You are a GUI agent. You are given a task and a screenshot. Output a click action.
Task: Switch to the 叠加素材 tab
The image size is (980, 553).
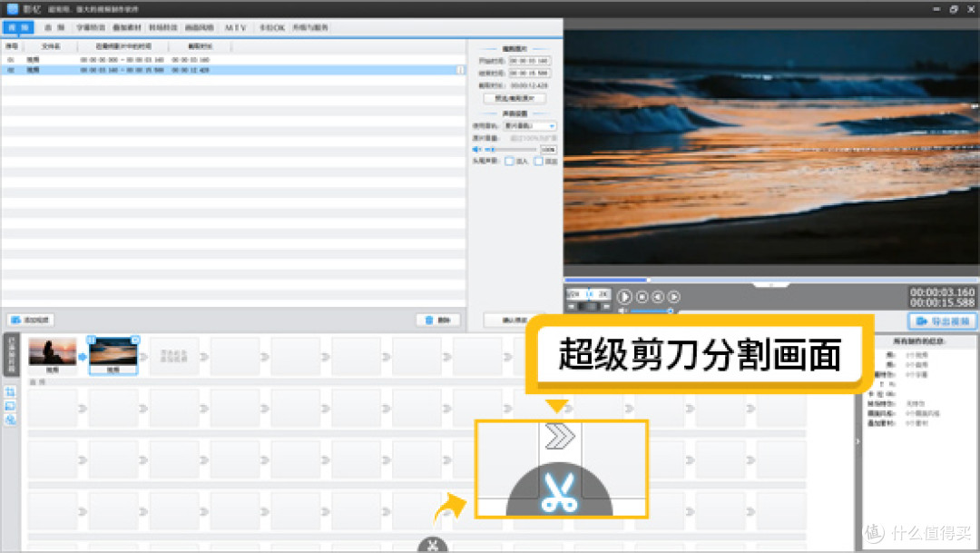(127, 27)
